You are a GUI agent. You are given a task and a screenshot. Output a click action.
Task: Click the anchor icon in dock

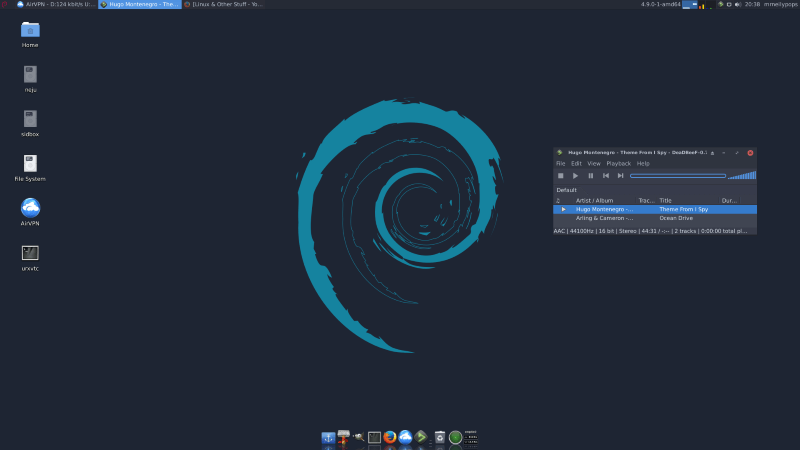pos(327,437)
